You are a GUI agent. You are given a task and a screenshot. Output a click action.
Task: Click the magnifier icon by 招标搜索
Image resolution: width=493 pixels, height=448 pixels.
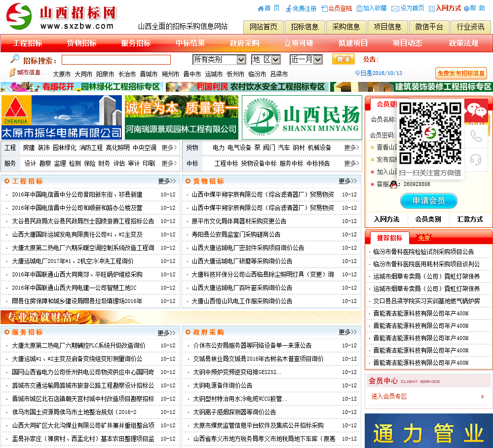14,59
